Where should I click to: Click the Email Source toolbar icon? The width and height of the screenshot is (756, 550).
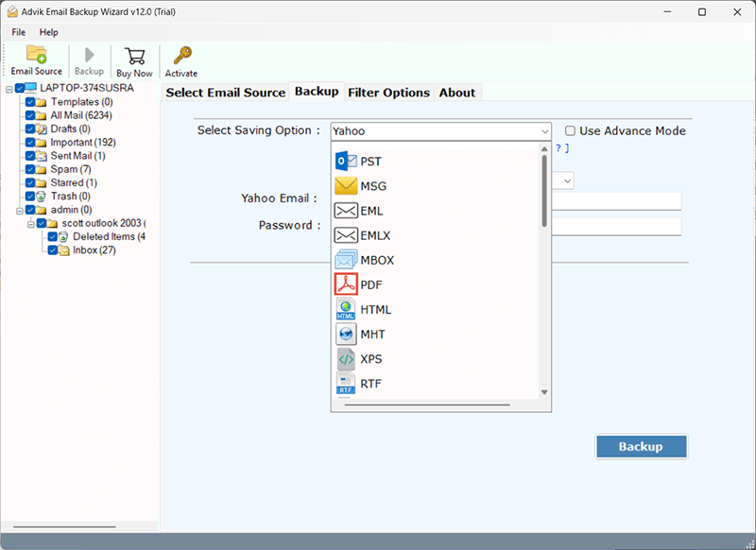coord(36,55)
